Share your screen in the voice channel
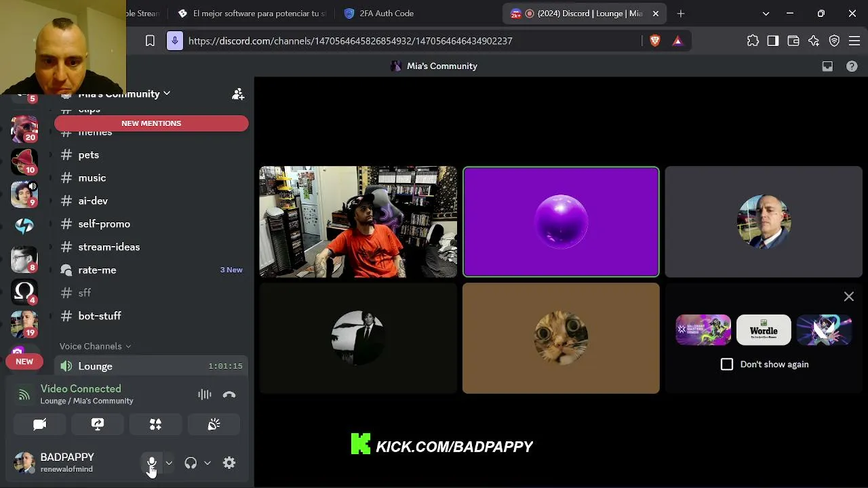 (98, 424)
